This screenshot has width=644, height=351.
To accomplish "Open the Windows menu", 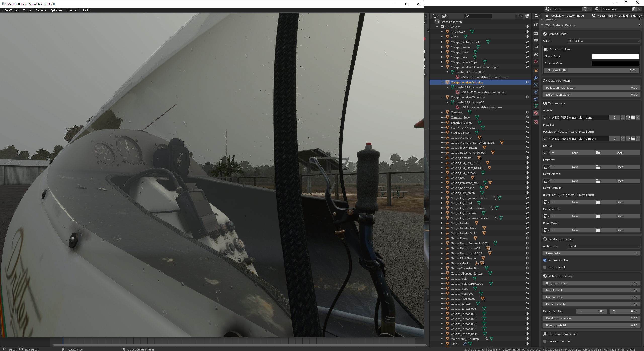I will [x=73, y=10].
